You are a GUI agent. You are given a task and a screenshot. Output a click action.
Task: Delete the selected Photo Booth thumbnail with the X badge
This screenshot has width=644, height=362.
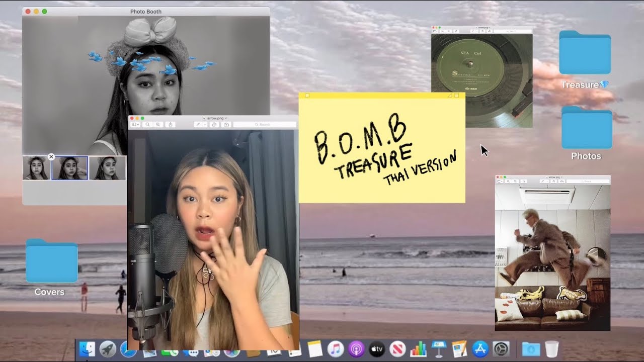[51, 157]
